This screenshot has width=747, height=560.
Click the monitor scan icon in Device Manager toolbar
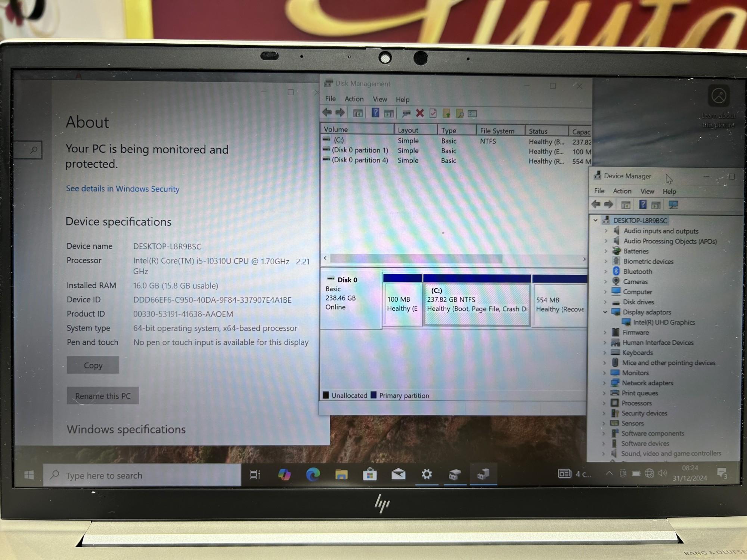[x=673, y=205]
